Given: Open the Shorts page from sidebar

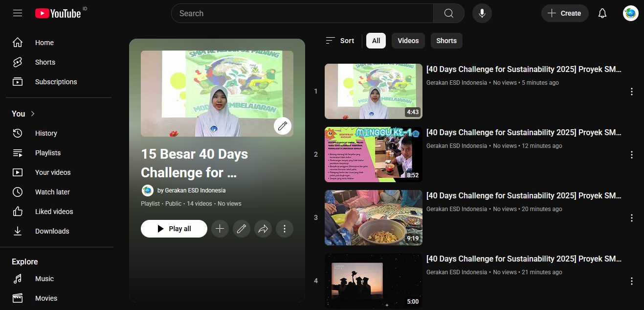Looking at the screenshot, I should pos(45,62).
